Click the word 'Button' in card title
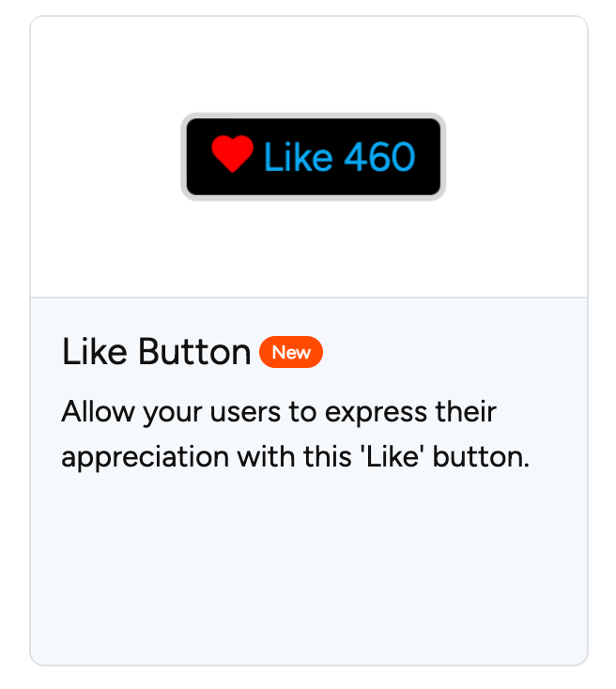Screen dimensions: 616x689 [x=194, y=351]
